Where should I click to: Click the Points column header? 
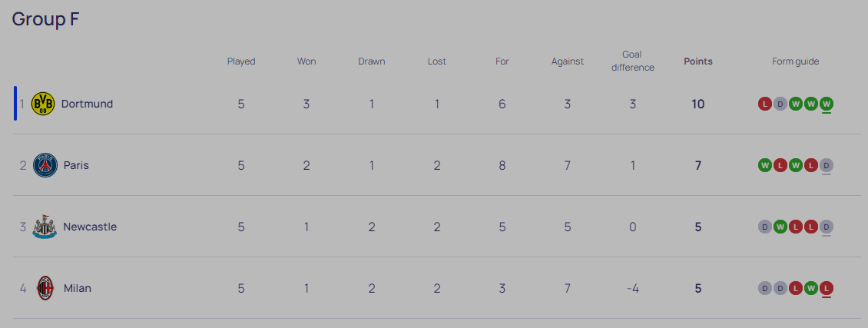(698, 61)
